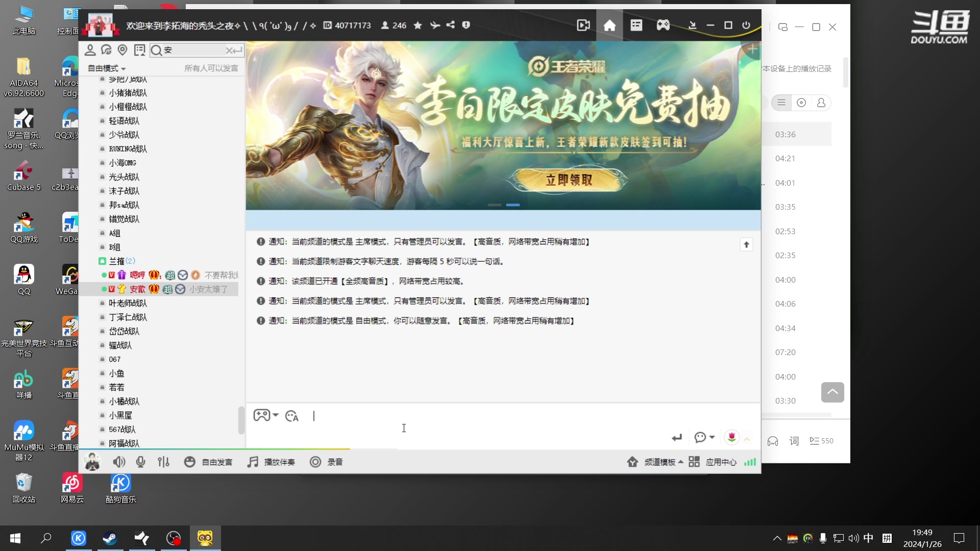This screenshot has width=980, height=551.
Task: Toggle 播放伴奏 accompaniment playback
Action: [272, 462]
